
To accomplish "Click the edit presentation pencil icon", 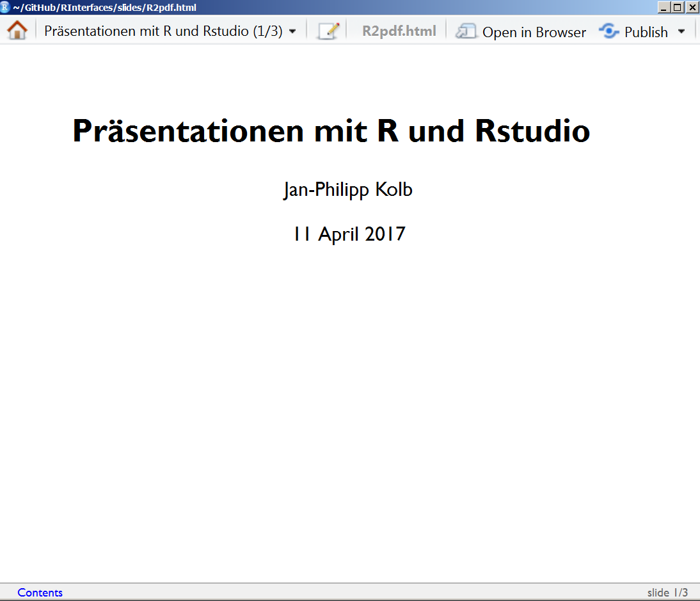I will pos(328,31).
